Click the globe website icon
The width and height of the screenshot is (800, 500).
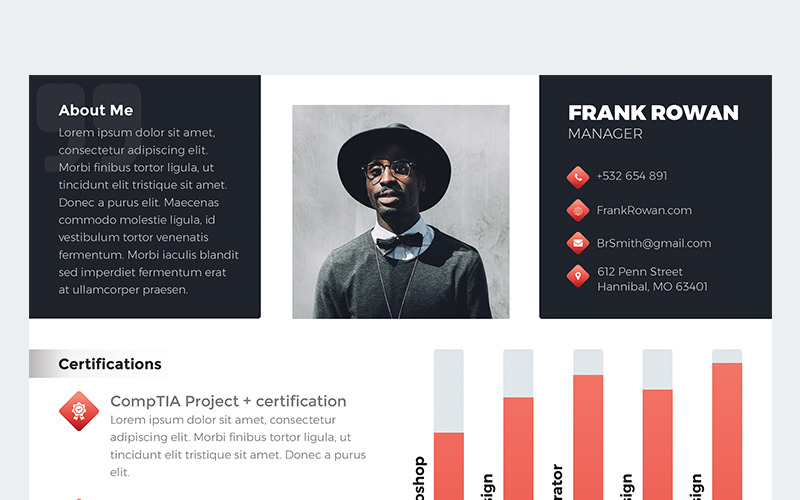point(577,210)
